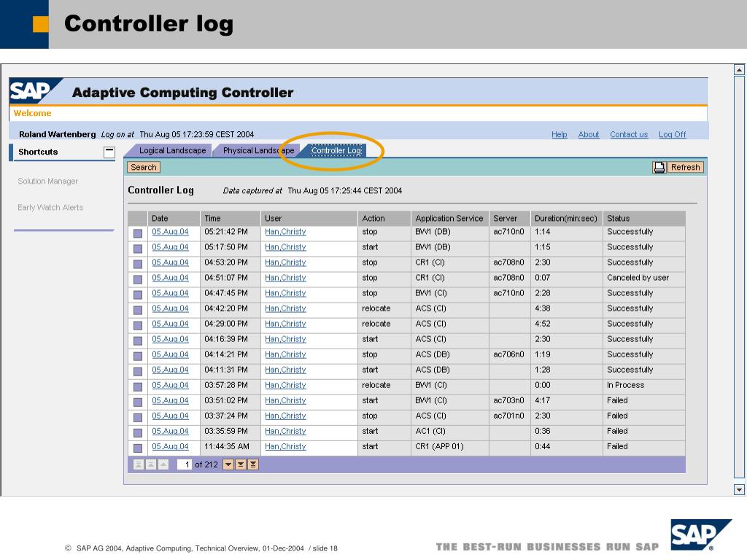Click the Action column header
Screen dimensions: 747x560
[384, 218]
